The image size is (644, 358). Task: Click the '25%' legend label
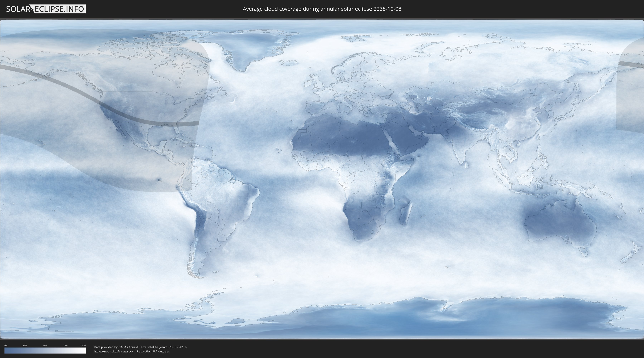click(25, 345)
